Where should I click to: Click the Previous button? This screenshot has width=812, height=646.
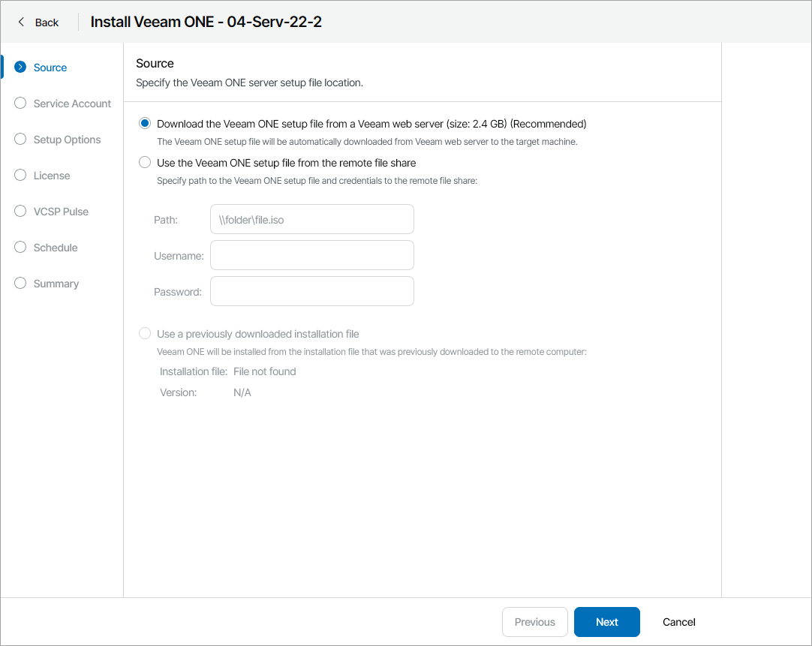point(534,622)
